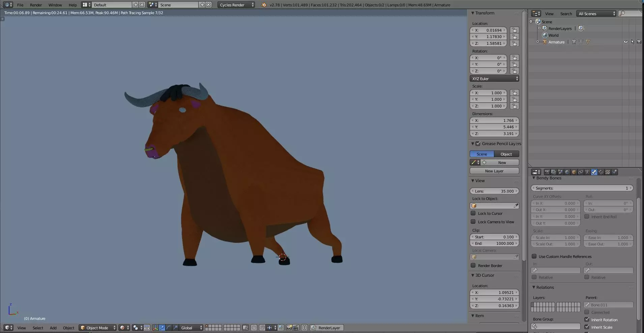This screenshot has width=644, height=333.
Task: Click the Scene tab in Grease Pencil
Action: (482, 154)
